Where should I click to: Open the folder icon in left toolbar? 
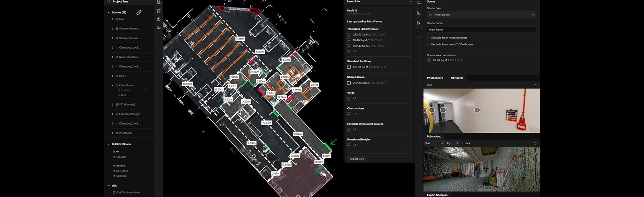(x=158, y=28)
